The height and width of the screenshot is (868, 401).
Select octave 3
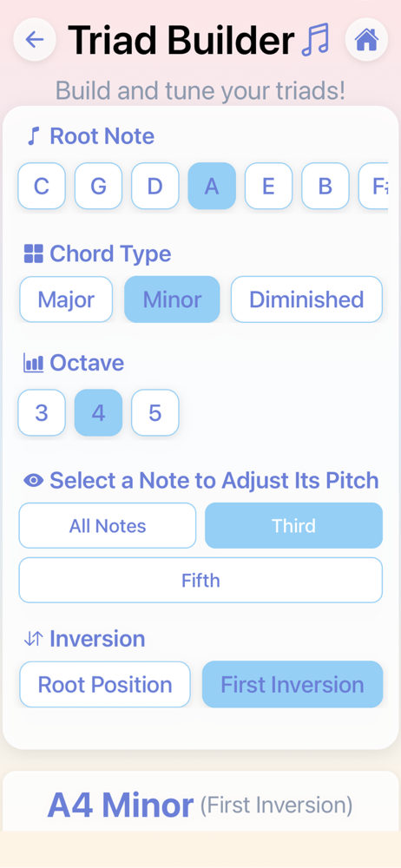[42, 413]
